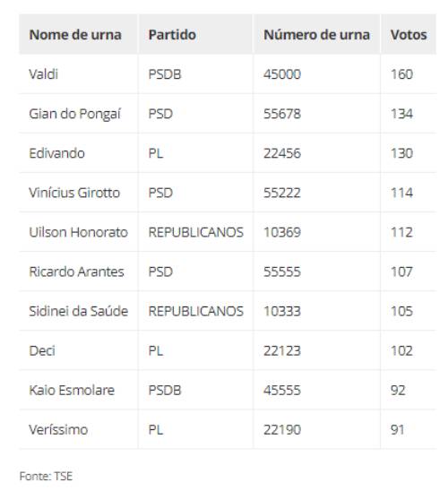
Task: Click Ricardo Arantes name cell
Action: tap(76, 271)
